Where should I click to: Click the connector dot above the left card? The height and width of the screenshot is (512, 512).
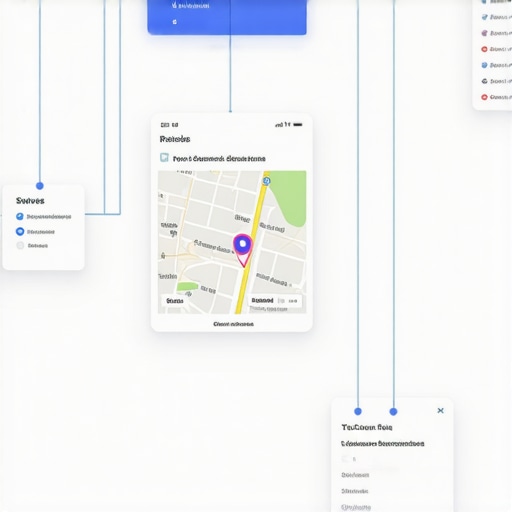tap(40, 186)
